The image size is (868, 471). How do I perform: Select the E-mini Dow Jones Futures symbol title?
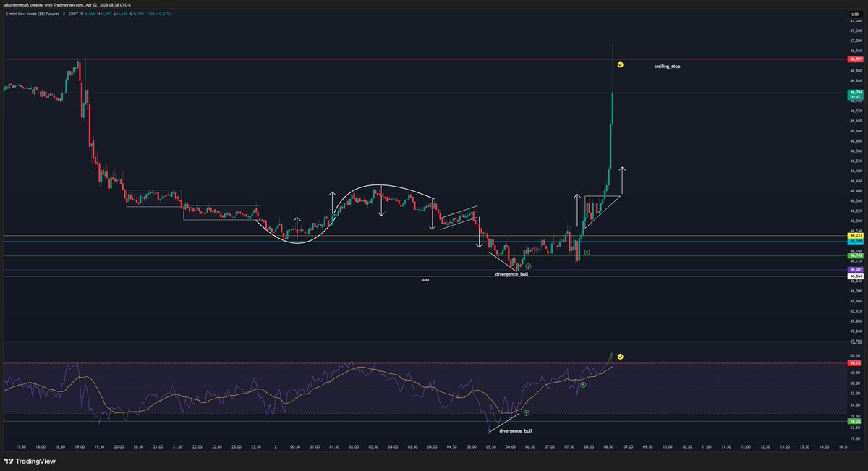41,13
